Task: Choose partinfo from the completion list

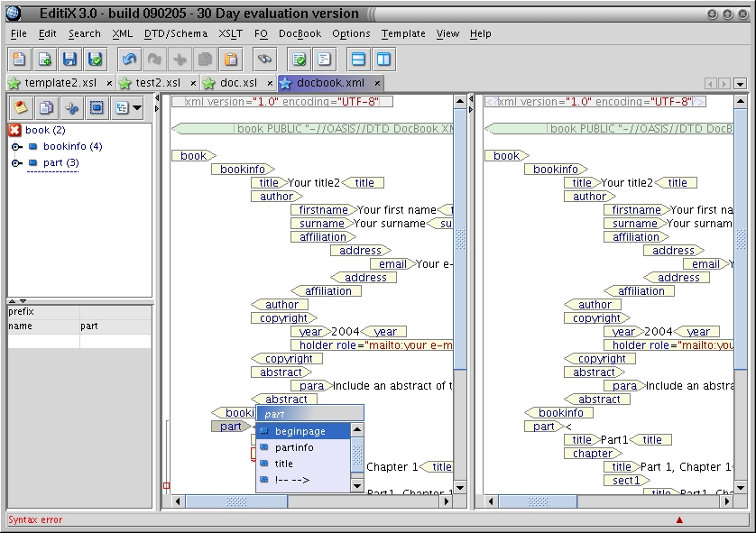Action: [302, 447]
